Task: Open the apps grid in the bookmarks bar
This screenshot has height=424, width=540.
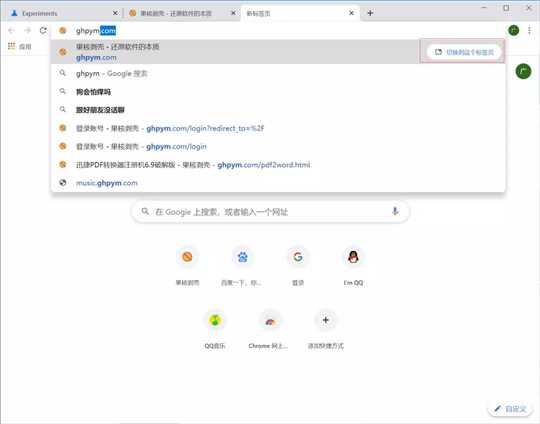Action: 12,46
